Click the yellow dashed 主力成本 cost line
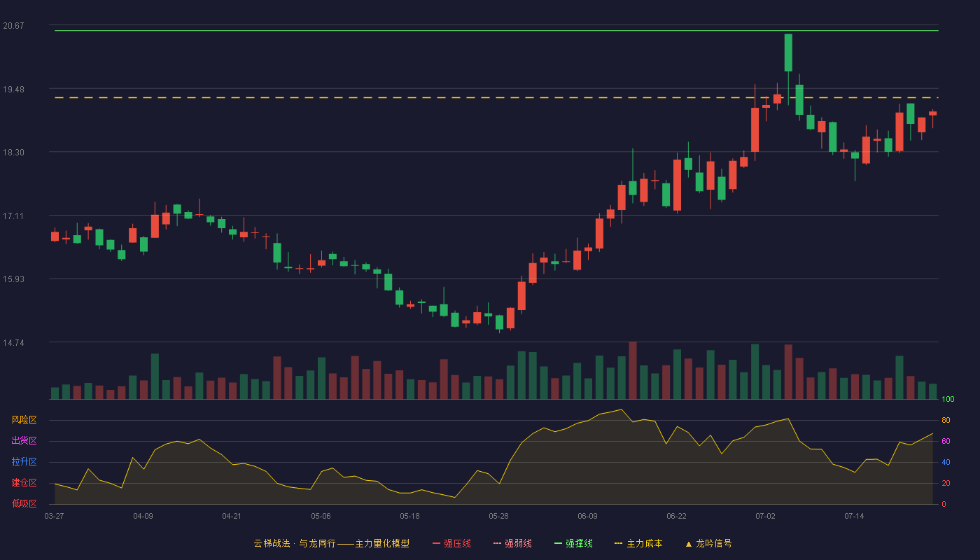This screenshot has height=560, width=980. (496, 97)
